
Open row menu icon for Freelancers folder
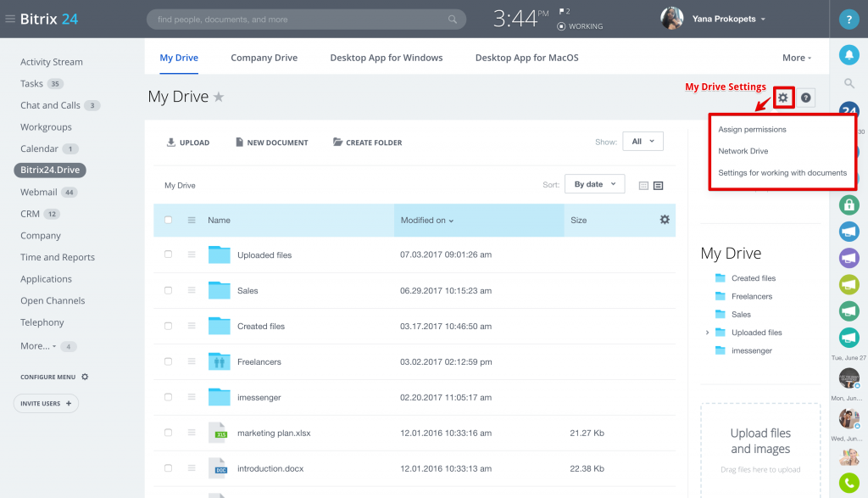pyautogui.click(x=192, y=361)
